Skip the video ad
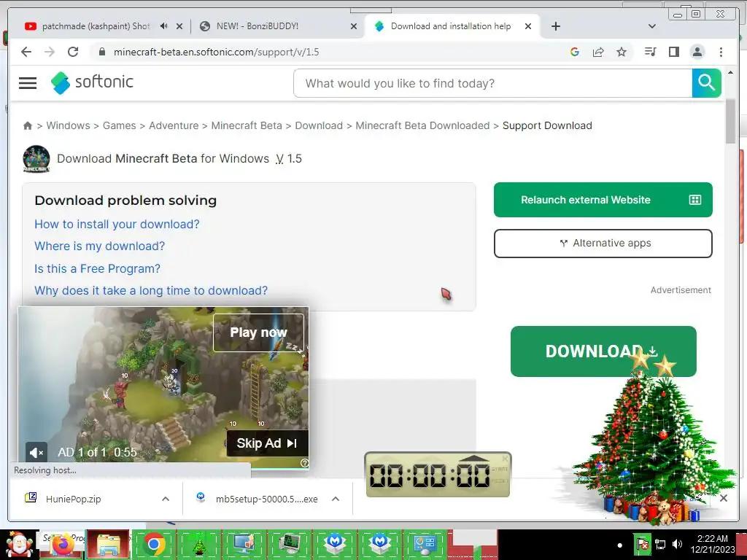 coord(267,443)
